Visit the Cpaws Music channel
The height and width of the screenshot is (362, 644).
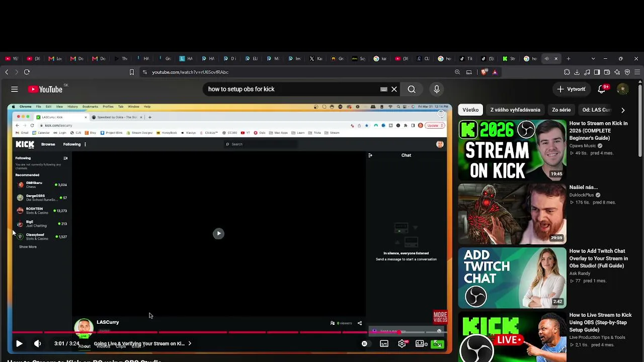(x=583, y=146)
